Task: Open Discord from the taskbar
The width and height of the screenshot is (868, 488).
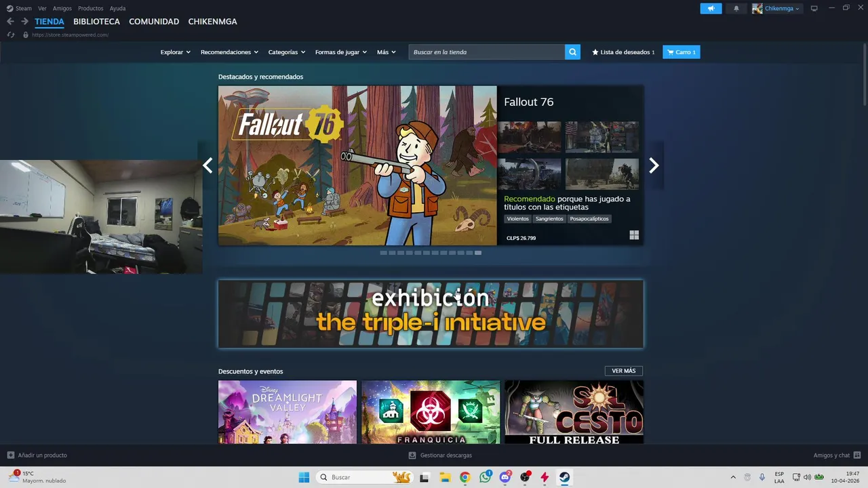Action: point(505,477)
